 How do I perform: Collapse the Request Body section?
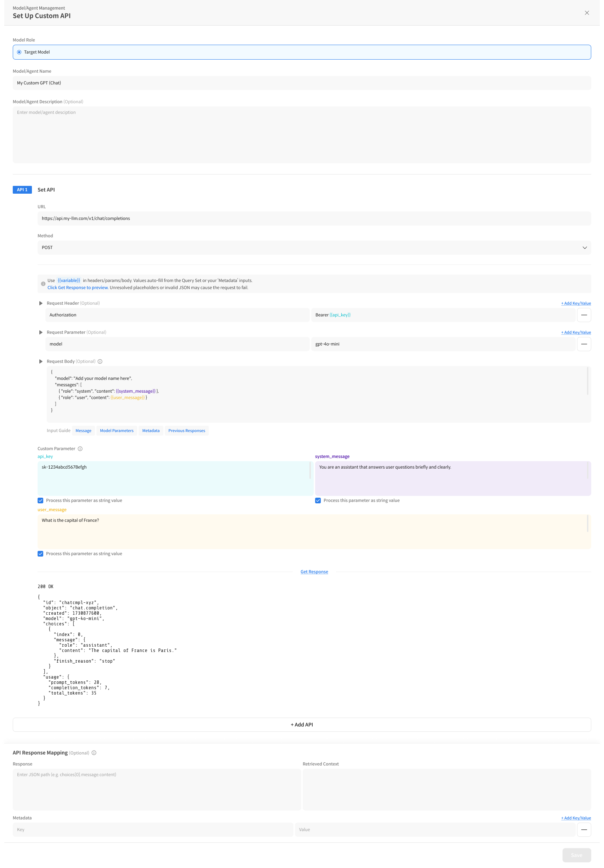tap(41, 361)
